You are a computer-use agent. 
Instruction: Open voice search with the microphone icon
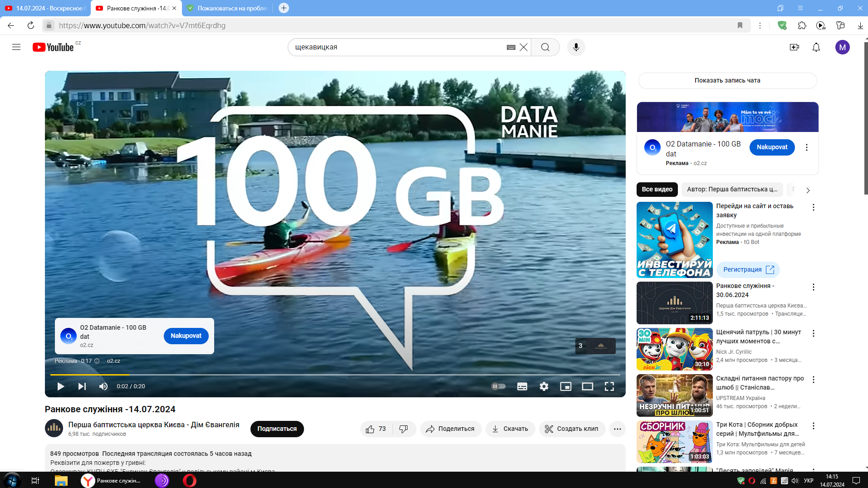(575, 47)
